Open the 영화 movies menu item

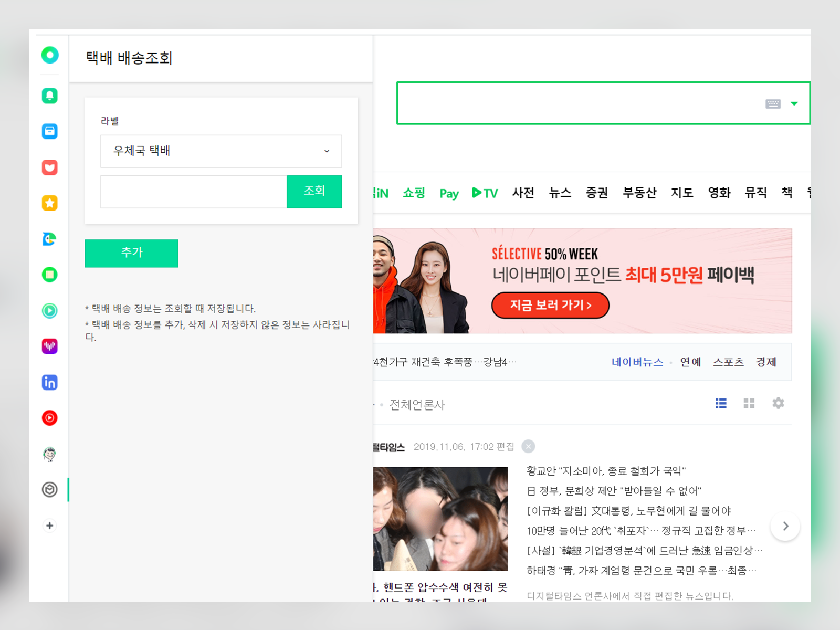click(x=719, y=193)
